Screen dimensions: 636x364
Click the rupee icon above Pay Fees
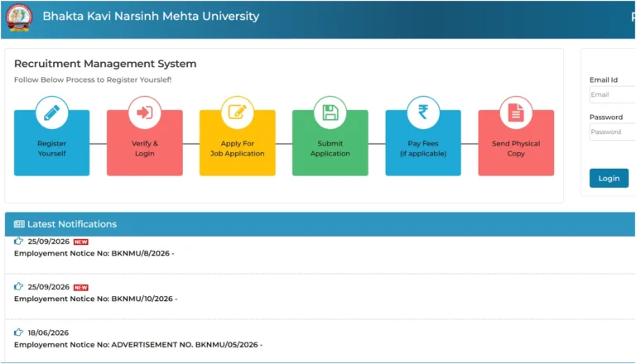[x=423, y=112]
